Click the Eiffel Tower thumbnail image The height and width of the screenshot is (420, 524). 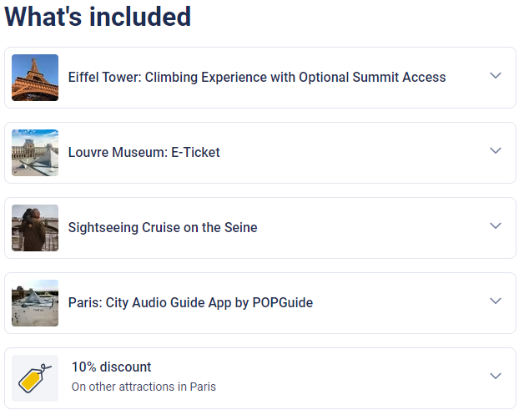[x=35, y=78]
